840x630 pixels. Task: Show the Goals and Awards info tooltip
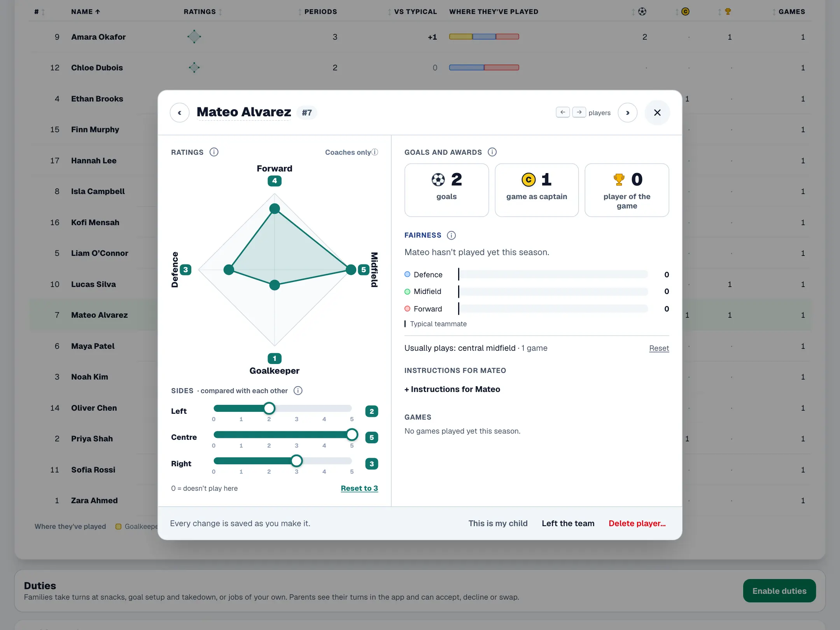[492, 152]
